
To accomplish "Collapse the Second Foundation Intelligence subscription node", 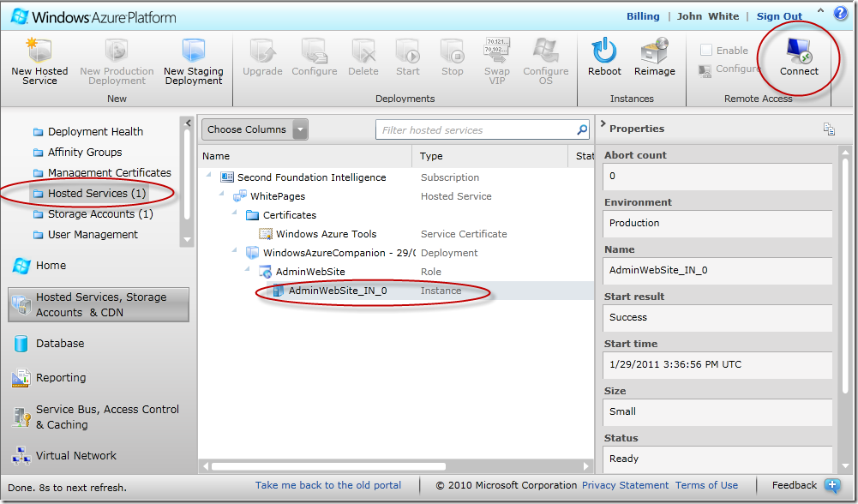I will [x=208, y=175].
